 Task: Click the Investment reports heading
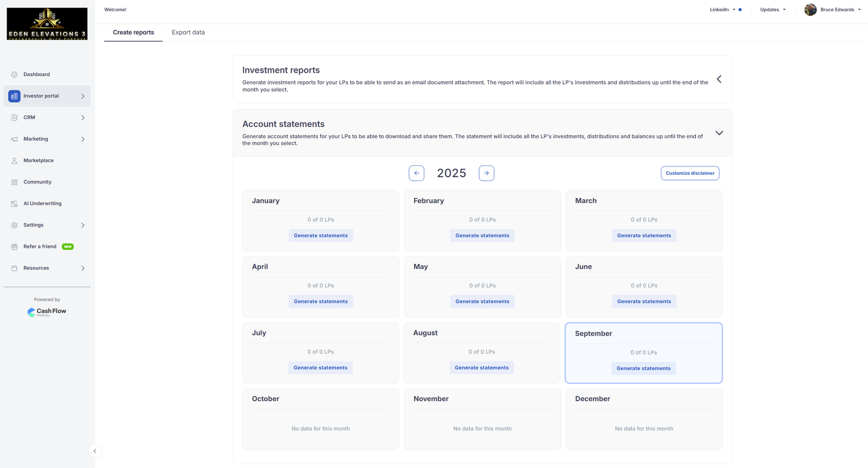pos(281,70)
